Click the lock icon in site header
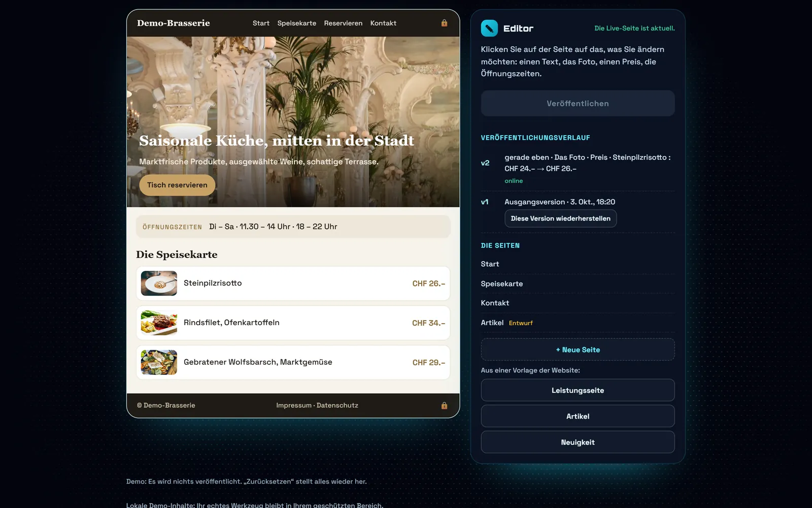The image size is (812, 508). [x=444, y=23]
